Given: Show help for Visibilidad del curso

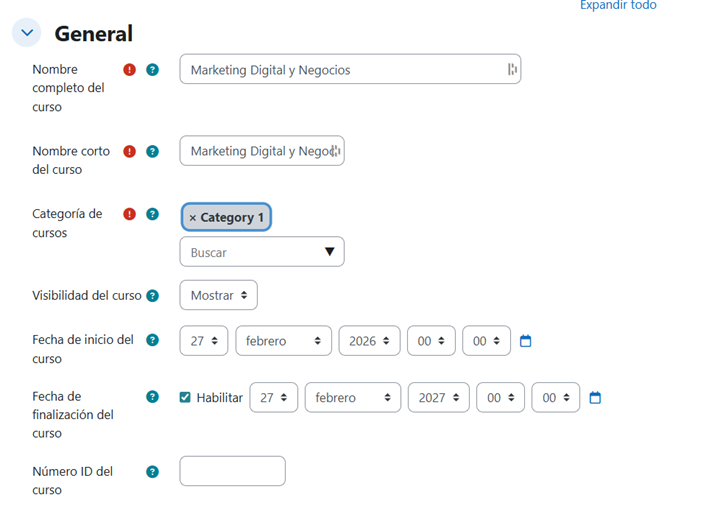Looking at the screenshot, I should tap(153, 296).
